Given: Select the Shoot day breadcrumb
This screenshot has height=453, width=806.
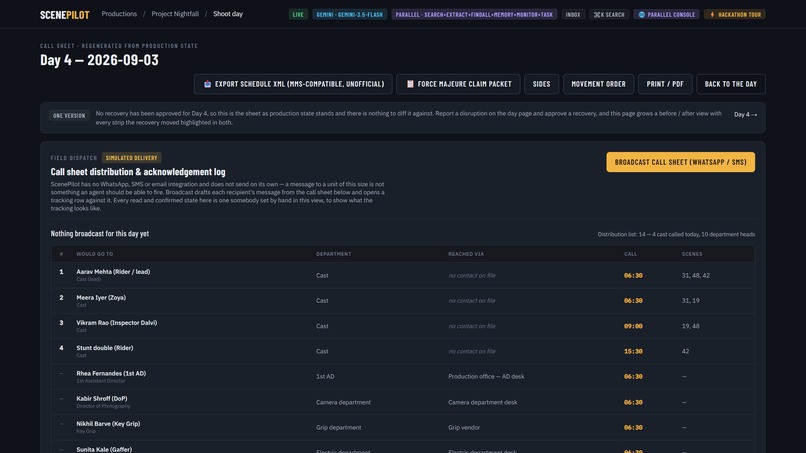Looking at the screenshot, I should [228, 14].
